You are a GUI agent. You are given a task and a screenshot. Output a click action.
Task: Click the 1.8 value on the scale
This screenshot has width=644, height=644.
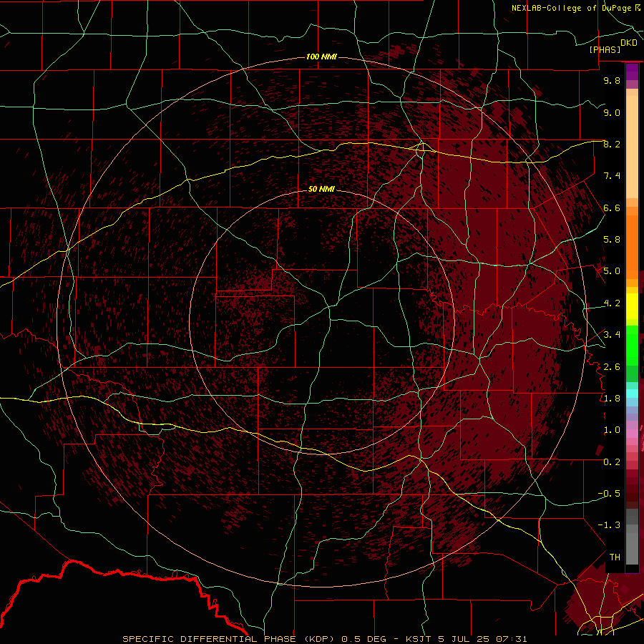point(612,399)
